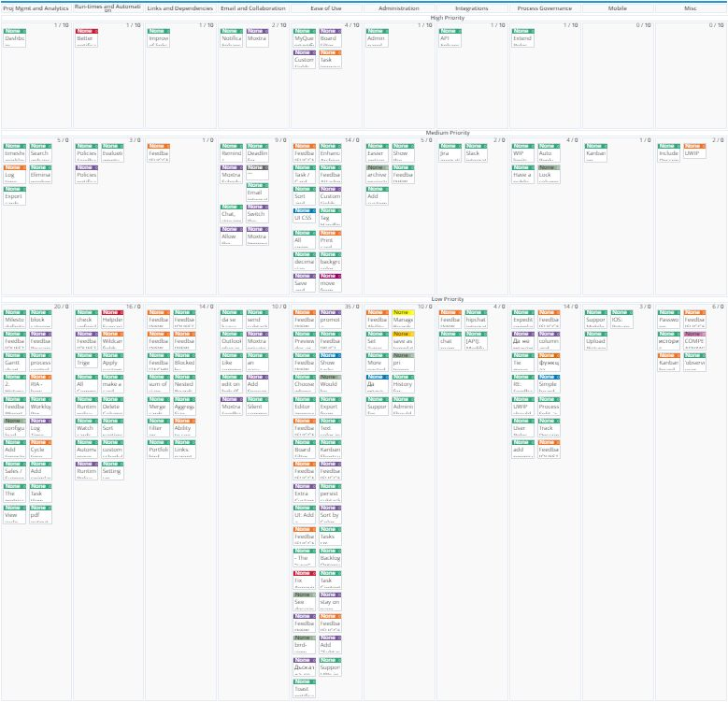Collapse the High Priority swimlane
Viewport: 728px width, 702px height.
click(x=447, y=18)
